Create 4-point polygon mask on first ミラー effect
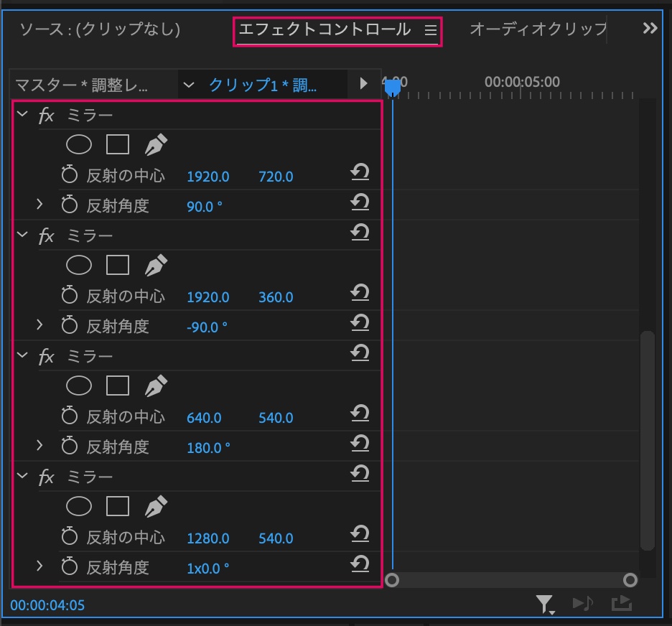672x626 pixels. (118, 144)
